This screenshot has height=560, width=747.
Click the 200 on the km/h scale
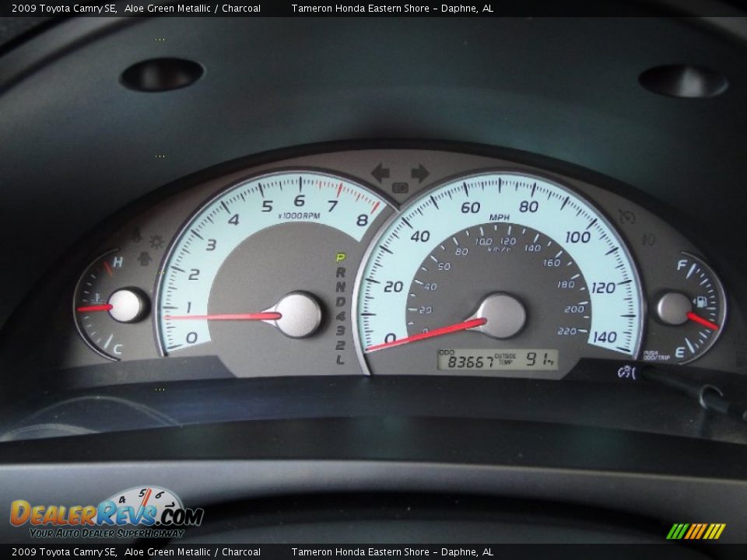(574, 309)
